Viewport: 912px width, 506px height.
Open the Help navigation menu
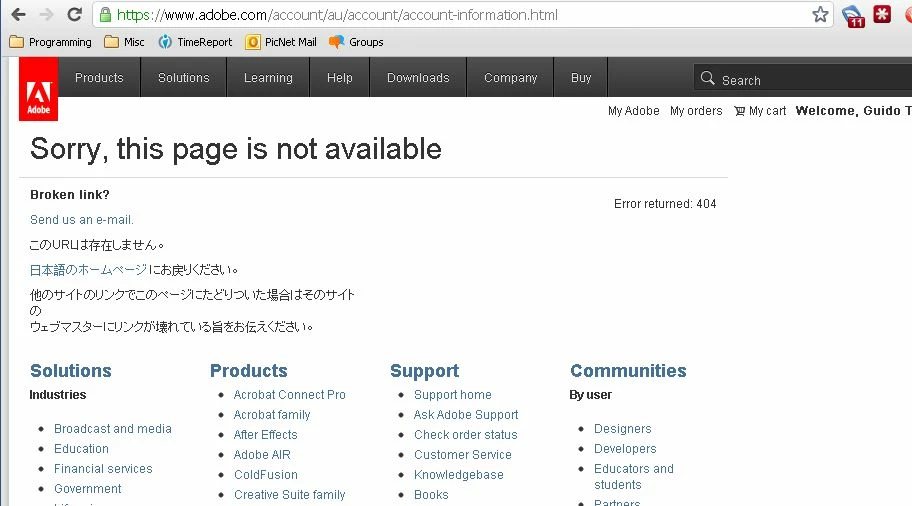point(340,77)
